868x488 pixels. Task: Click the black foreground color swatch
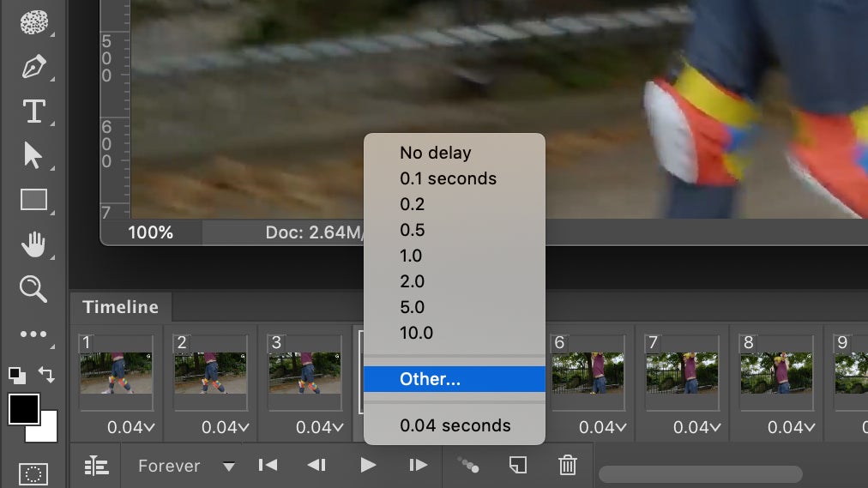click(x=23, y=409)
